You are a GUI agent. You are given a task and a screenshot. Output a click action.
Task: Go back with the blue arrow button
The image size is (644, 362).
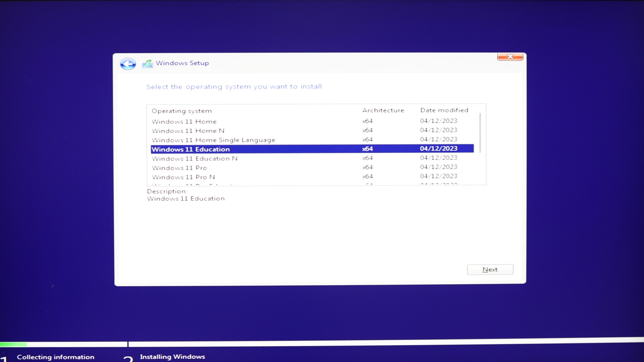128,64
